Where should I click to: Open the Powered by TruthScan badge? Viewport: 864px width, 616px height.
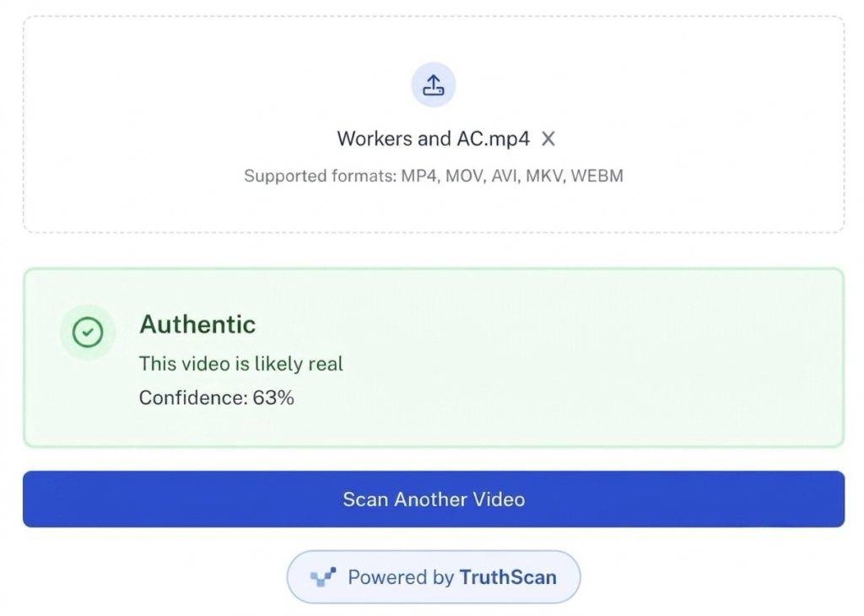tap(433, 577)
